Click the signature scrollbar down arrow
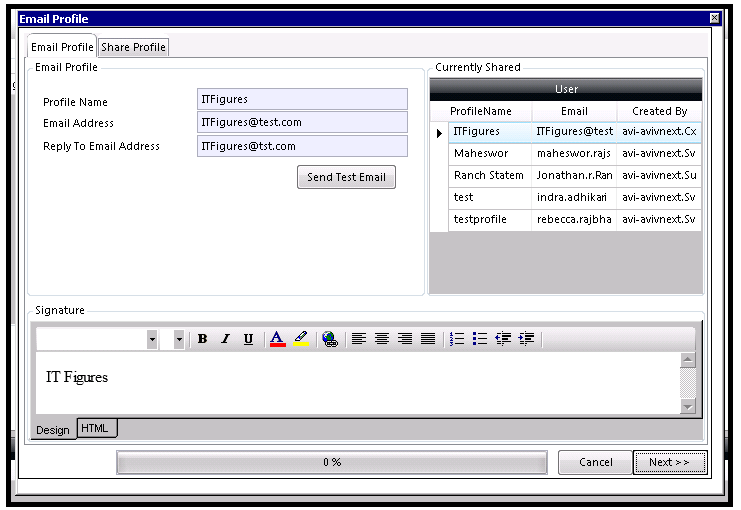 (688, 406)
